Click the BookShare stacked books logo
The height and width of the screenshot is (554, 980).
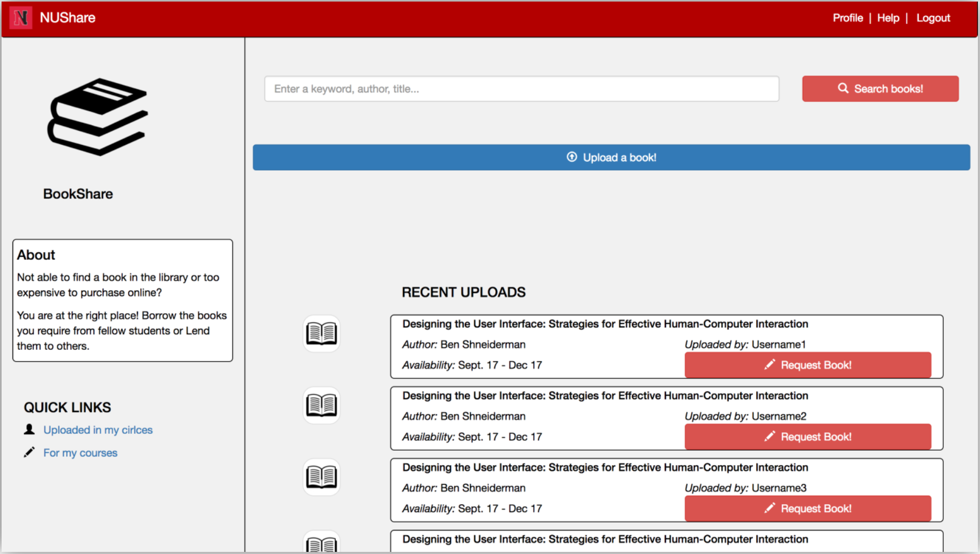98,117
